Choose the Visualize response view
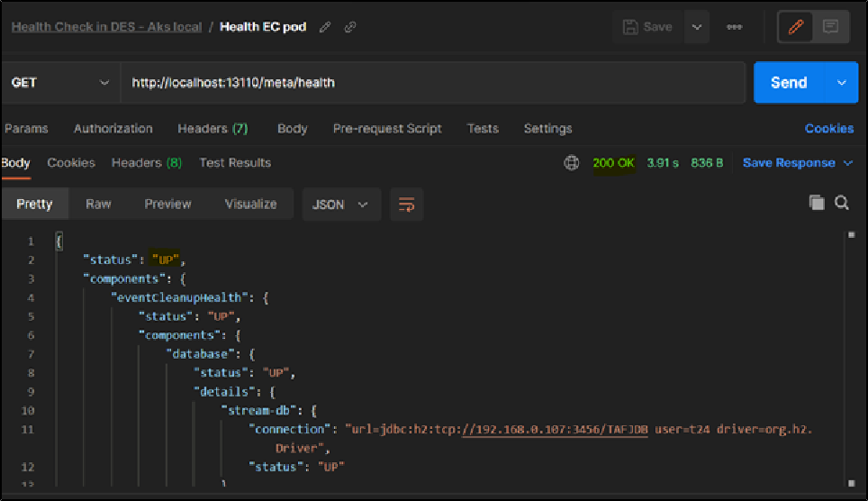Viewport: 868px width, 501px height. (250, 205)
